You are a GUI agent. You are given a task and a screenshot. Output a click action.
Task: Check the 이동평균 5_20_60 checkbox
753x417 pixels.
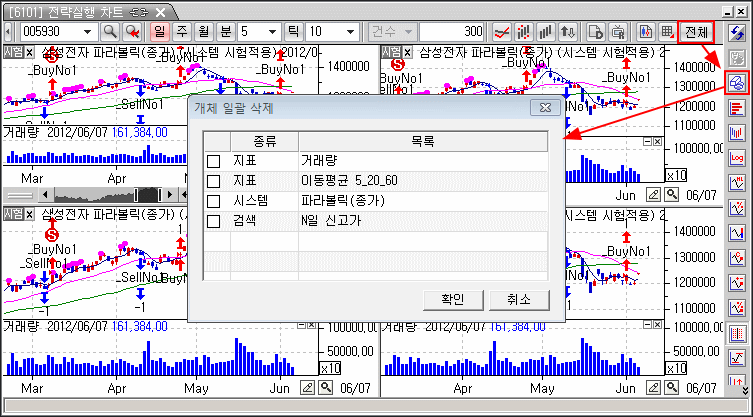[213, 181]
